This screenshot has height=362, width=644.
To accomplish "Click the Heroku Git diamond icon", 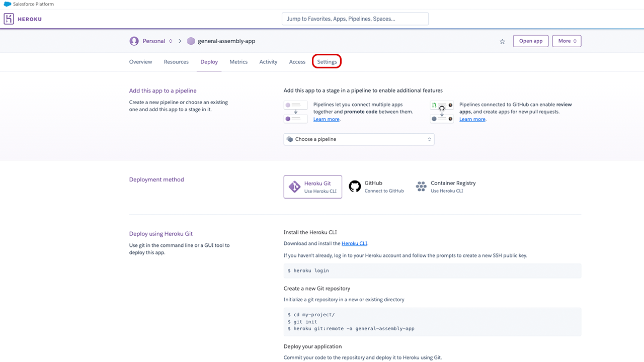I will 294,187.
